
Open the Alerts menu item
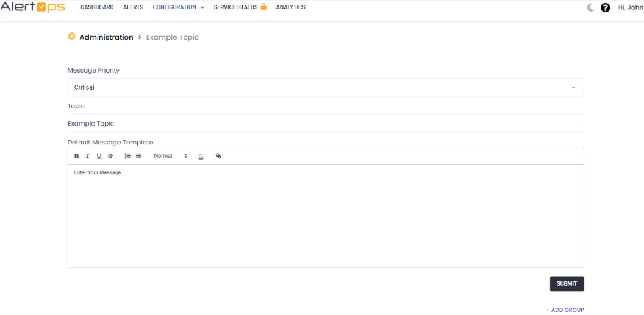(133, 7)
